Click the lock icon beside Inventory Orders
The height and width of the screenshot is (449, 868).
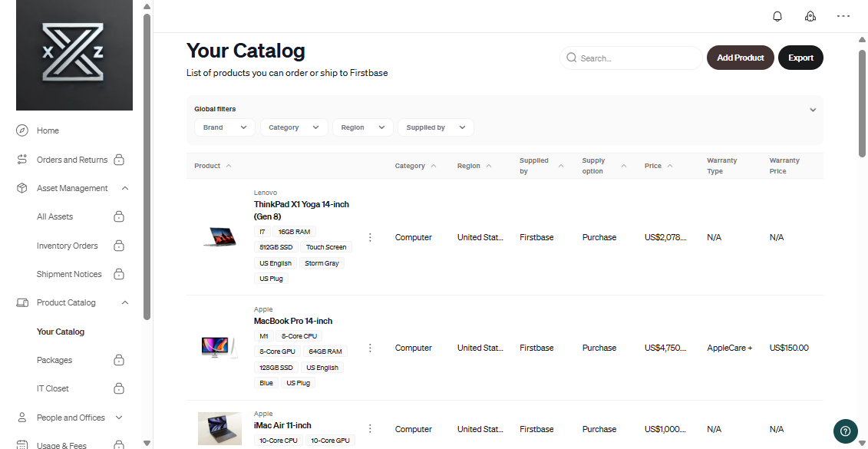point(118,246)
